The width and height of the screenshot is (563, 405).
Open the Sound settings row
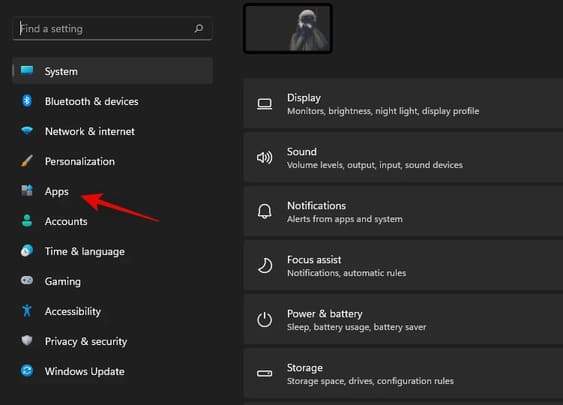(403, 158)
